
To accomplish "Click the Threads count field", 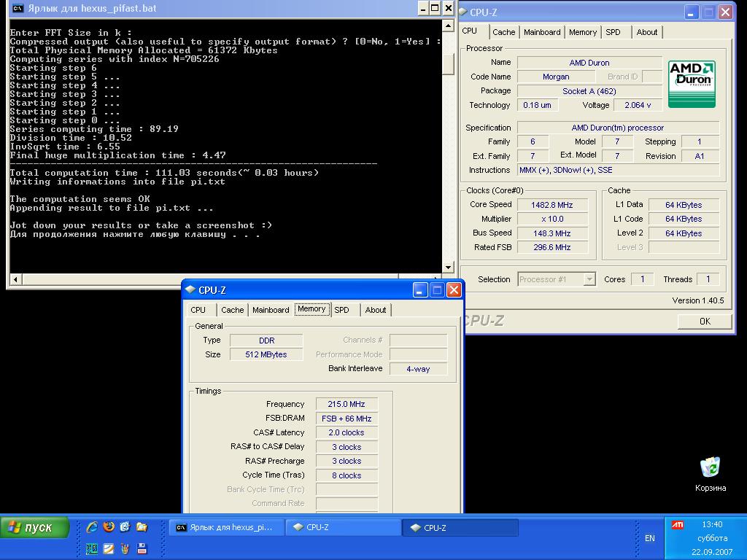I will point(708,279).
